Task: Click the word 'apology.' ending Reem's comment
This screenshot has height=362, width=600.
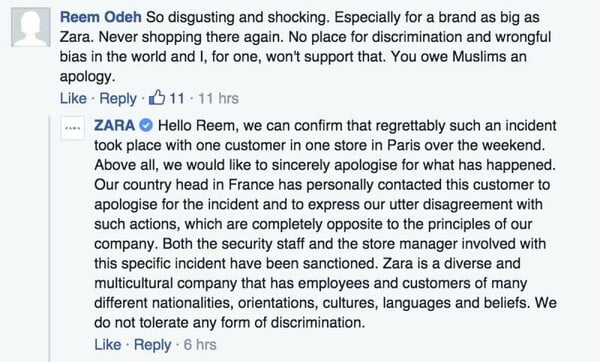Action: tap(87, 77)
